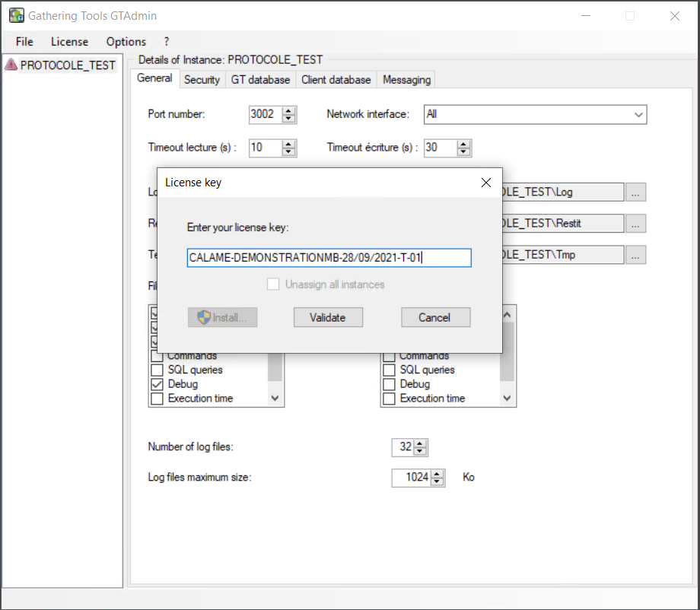Toggle right list Commands checkbox
700x610 pixels.
point(389,357)
